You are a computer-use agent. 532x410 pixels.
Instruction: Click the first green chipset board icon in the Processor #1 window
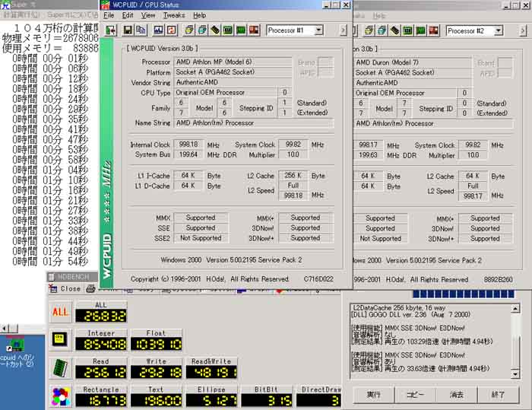pyautogui.click(x=228, y=30)
